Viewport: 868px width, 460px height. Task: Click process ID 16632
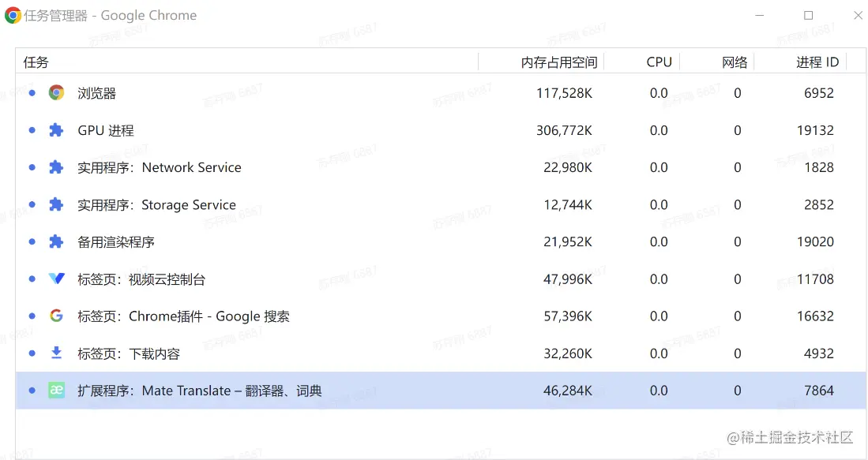point(815,316)
